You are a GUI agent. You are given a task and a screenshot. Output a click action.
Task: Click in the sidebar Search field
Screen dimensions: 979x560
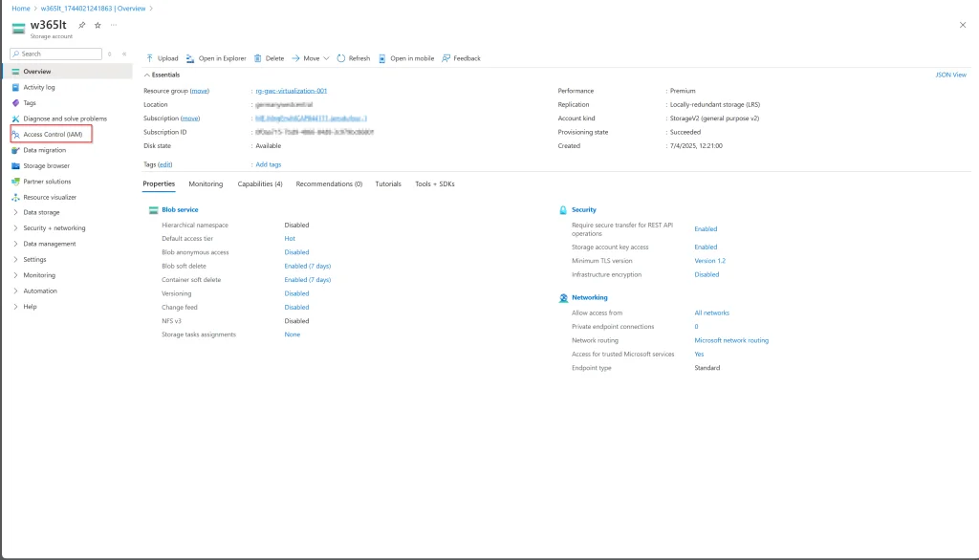[x=55, y=54]
